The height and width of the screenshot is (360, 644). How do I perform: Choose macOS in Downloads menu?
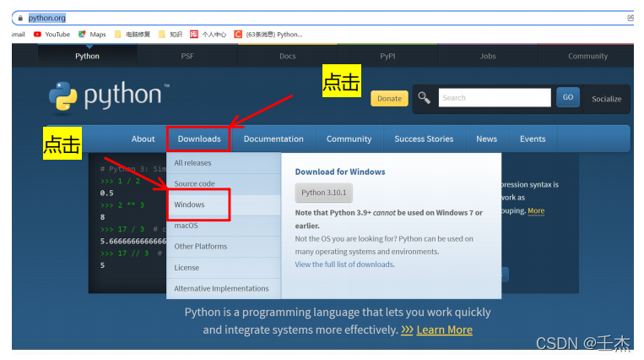pyautogui.click(x=224, y=226)
